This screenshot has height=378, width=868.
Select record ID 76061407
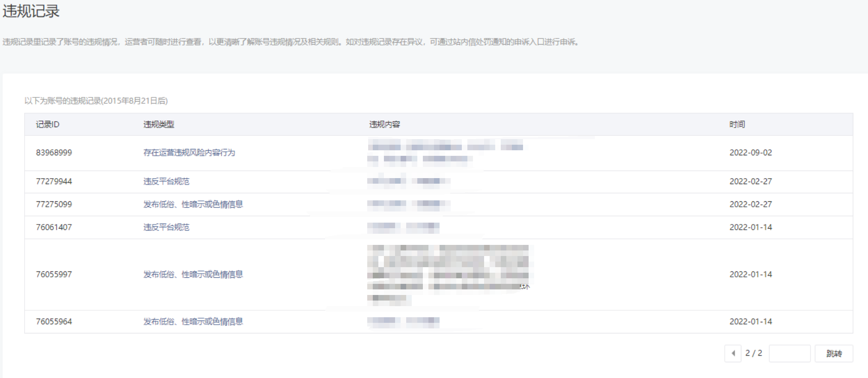[54, 227]
